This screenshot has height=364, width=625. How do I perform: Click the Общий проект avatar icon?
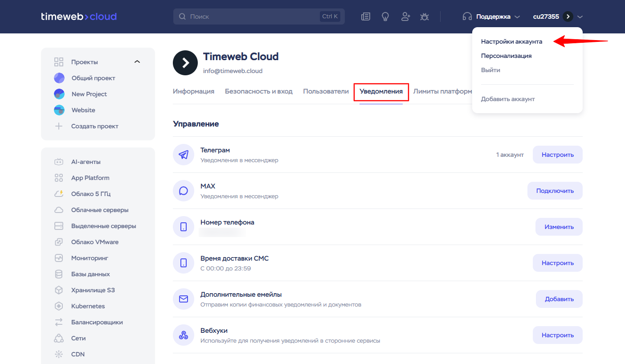59,78
